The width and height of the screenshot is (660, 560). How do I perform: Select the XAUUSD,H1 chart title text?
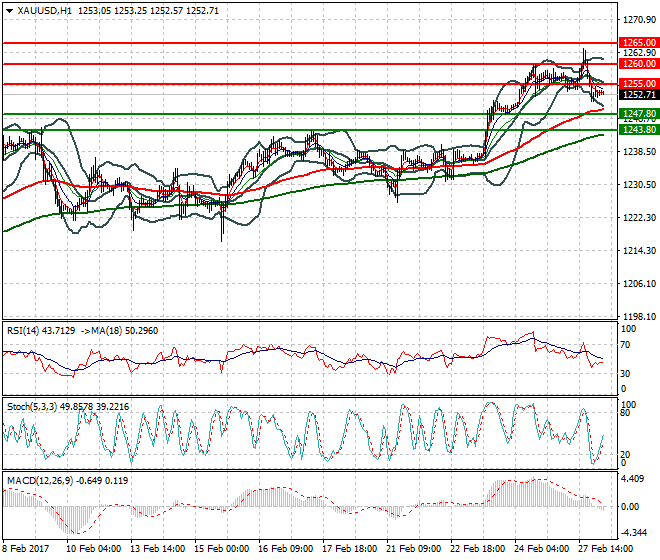[x=45, y=11]
